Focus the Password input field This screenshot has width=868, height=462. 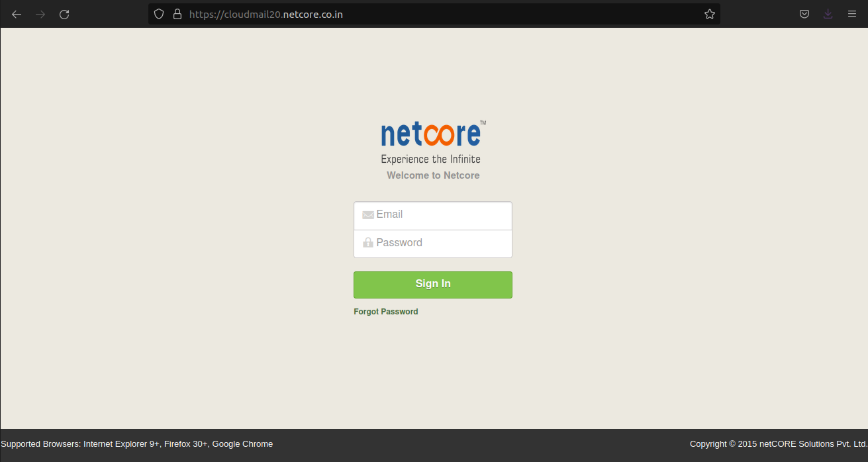click(433, 244)
